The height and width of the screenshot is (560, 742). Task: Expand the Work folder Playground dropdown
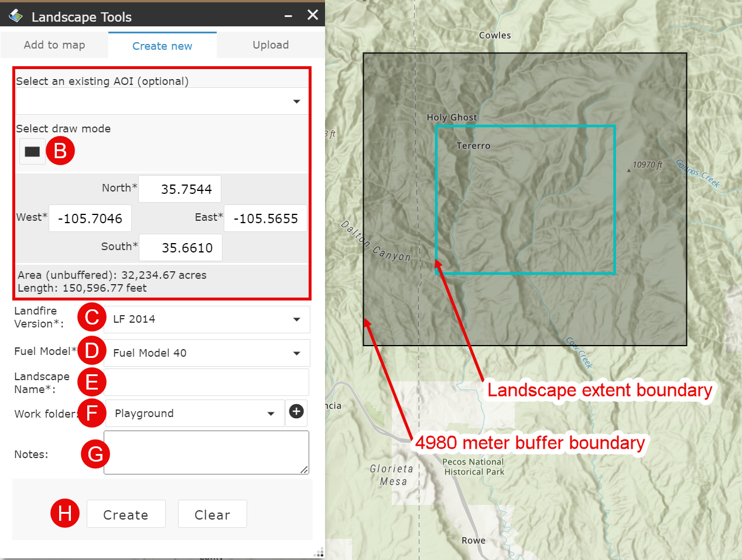coord(194,412)
